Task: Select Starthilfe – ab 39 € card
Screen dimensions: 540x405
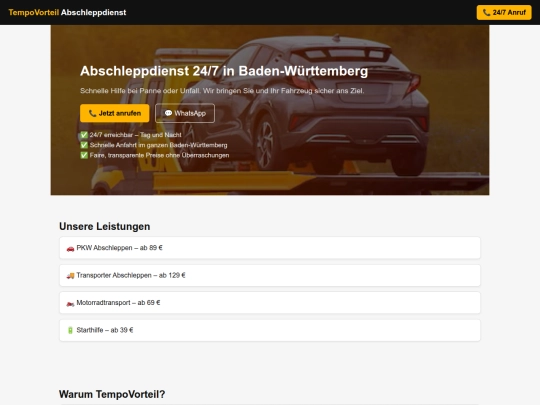Action: pyautogui.click(x=270, y=330)
